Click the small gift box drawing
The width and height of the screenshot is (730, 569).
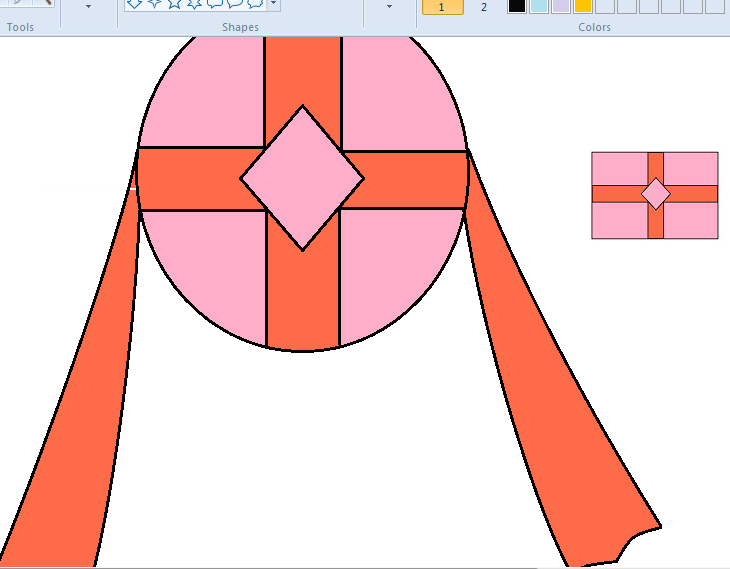point(654,195)
